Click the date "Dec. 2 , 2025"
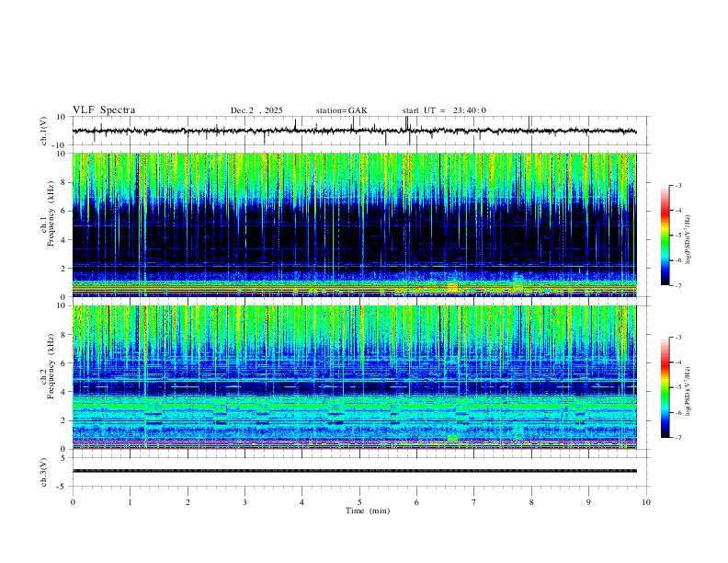Image resolution: width=728 pixels, height=563 pixels. [256, 110]
